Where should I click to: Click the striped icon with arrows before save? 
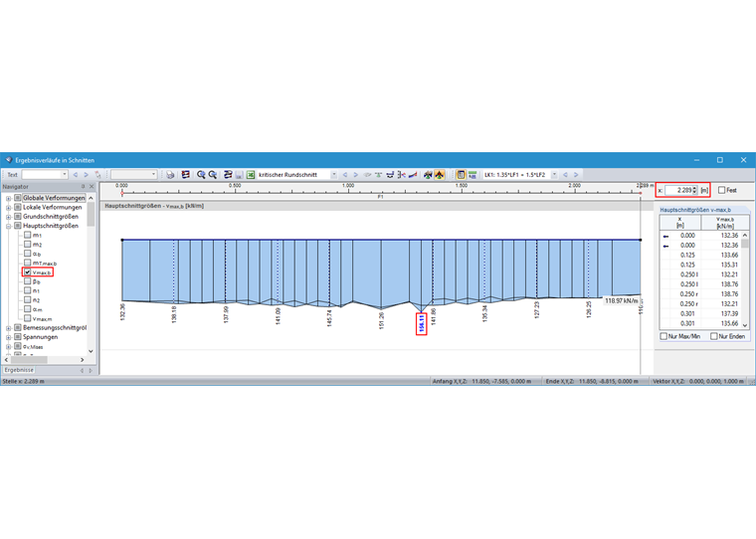point(228,174)
